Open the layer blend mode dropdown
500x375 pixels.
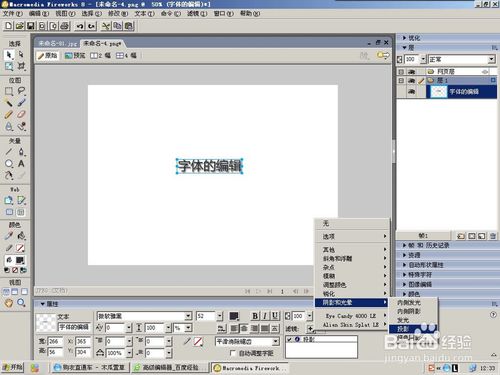492,59
